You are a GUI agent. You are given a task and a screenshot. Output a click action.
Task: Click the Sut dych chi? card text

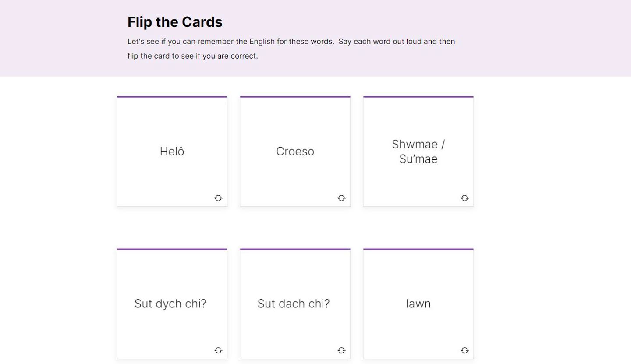tap(170, 304)
